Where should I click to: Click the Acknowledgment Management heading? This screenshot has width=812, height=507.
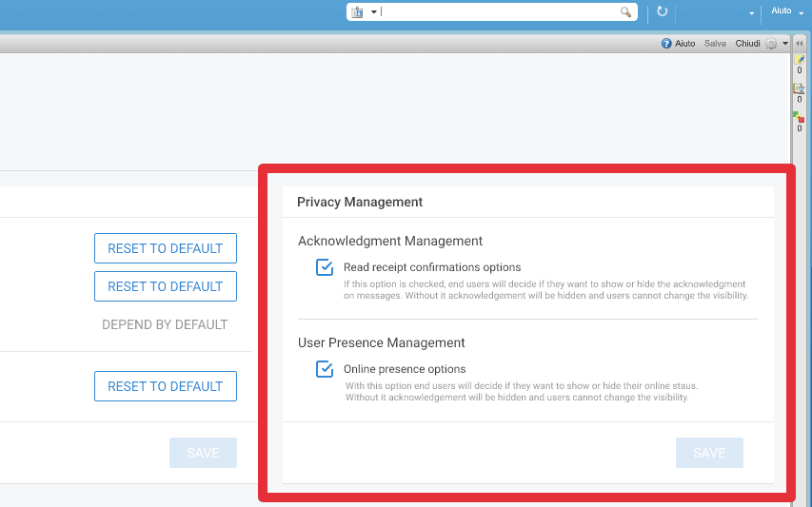click(x=390, y=241)
